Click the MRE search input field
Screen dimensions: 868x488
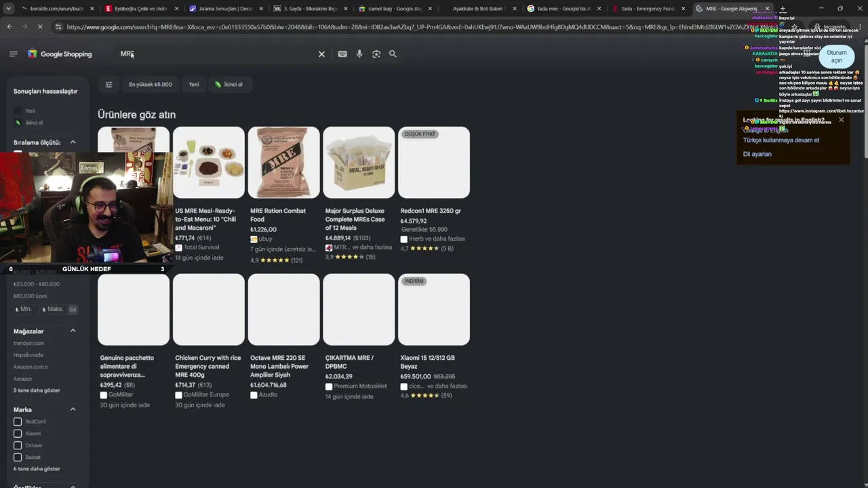click(x=217, y=54)
